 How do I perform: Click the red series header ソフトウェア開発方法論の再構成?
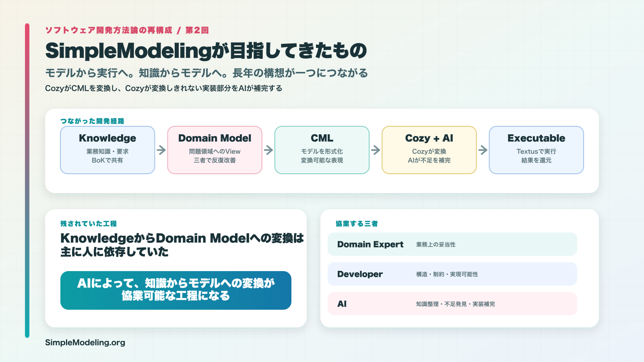coord(109,30)
